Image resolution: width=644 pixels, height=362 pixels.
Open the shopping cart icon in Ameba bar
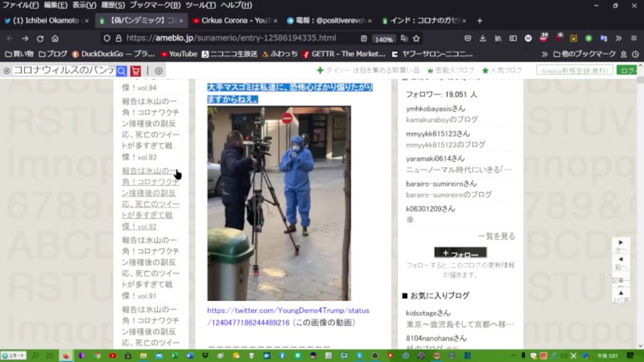click(x=136, y=71)
